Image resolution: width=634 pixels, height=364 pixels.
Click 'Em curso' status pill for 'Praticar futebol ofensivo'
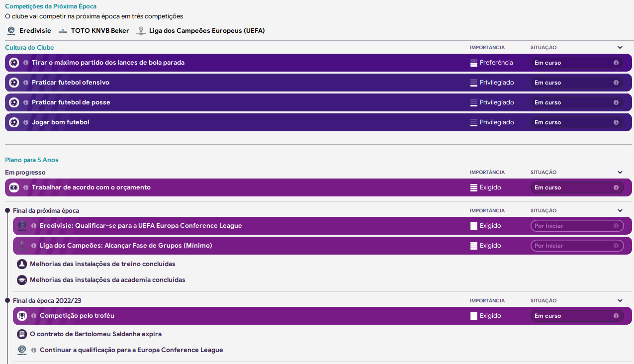click(577, 83)
